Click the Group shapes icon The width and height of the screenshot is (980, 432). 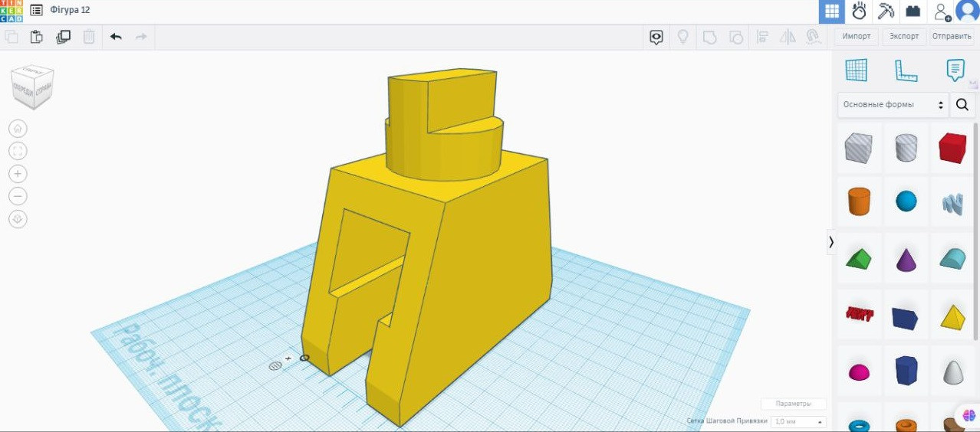click(709, 37)
